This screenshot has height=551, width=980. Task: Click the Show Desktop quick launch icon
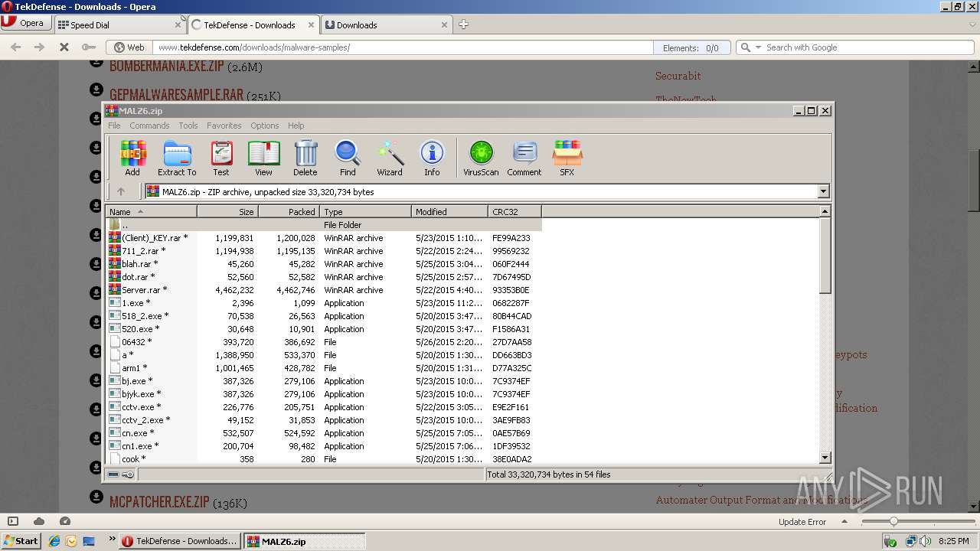(89, 541)
